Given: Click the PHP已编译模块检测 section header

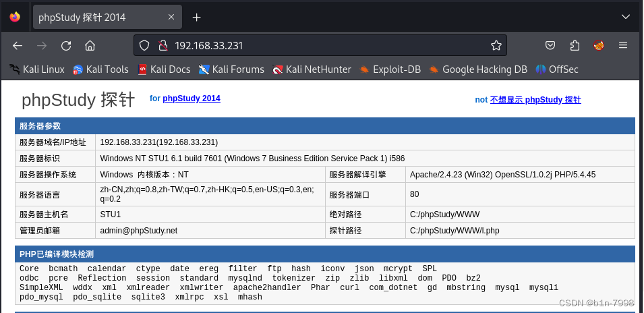Looking at the screenshot, I should click(325, 254).
